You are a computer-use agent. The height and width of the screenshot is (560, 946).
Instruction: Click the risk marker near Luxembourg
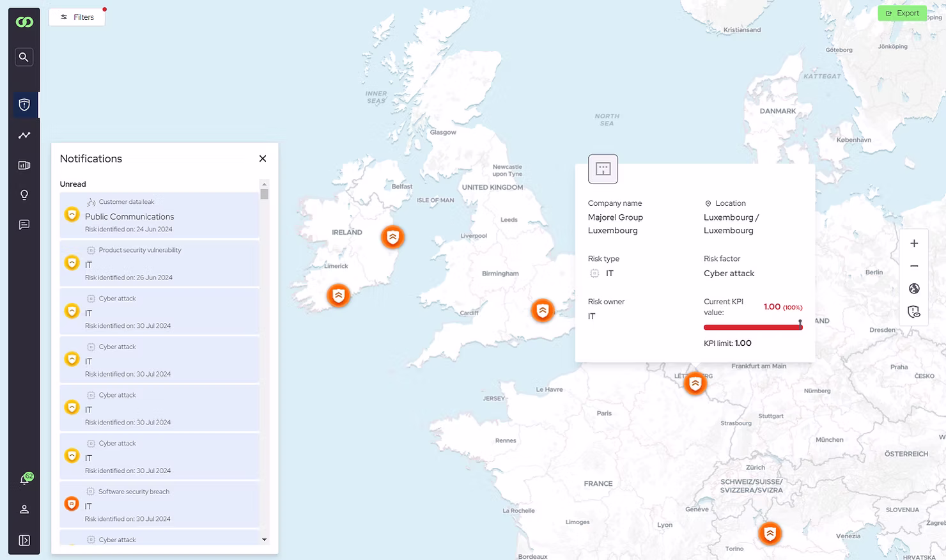pyautogui.click(x=695, y=384)
